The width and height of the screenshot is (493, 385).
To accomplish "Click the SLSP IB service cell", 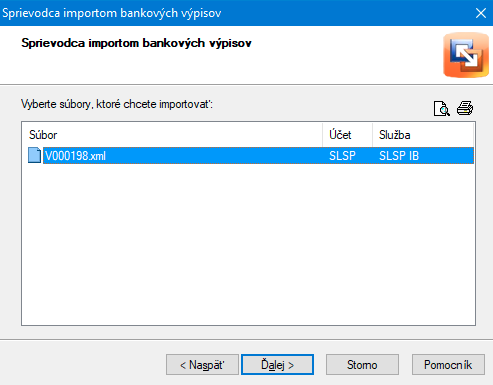I will click(x=399, y=156).
